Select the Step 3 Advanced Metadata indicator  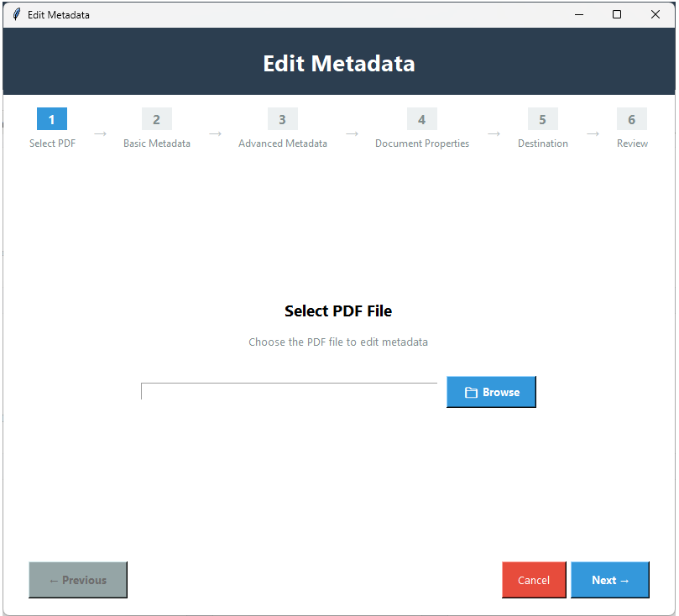pos(282,119)
